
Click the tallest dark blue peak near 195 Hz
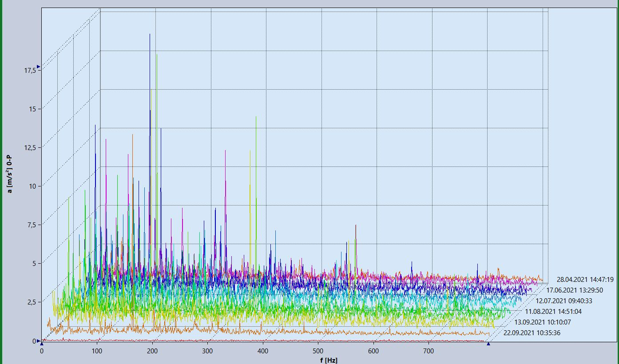coord(150,35)
